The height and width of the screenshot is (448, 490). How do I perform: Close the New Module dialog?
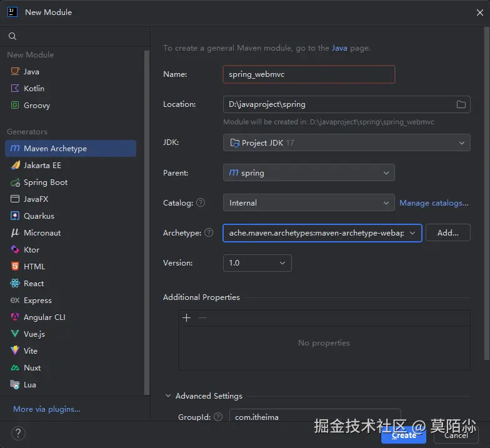[480, 12]
